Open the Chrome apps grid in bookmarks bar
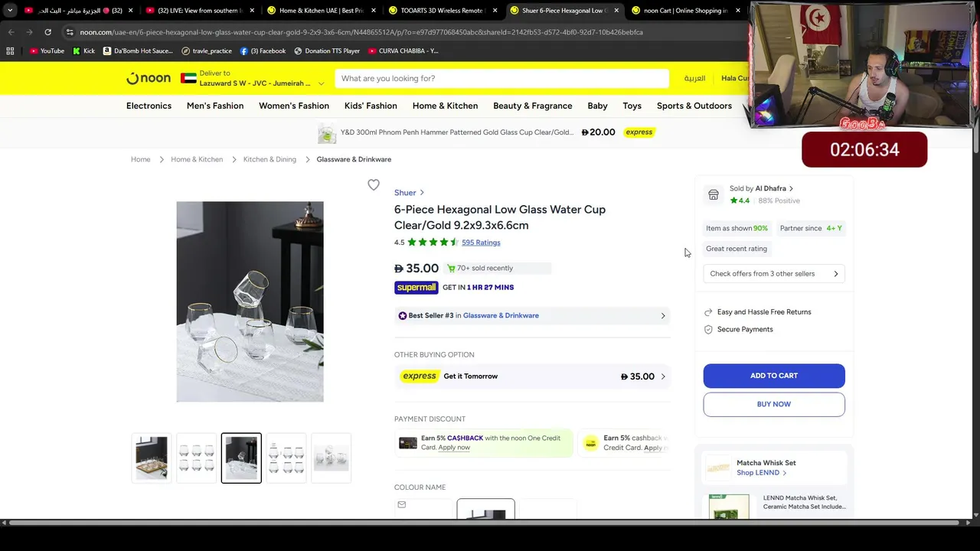This screenshot has height=551, width=980. click(x=10, y=51)
